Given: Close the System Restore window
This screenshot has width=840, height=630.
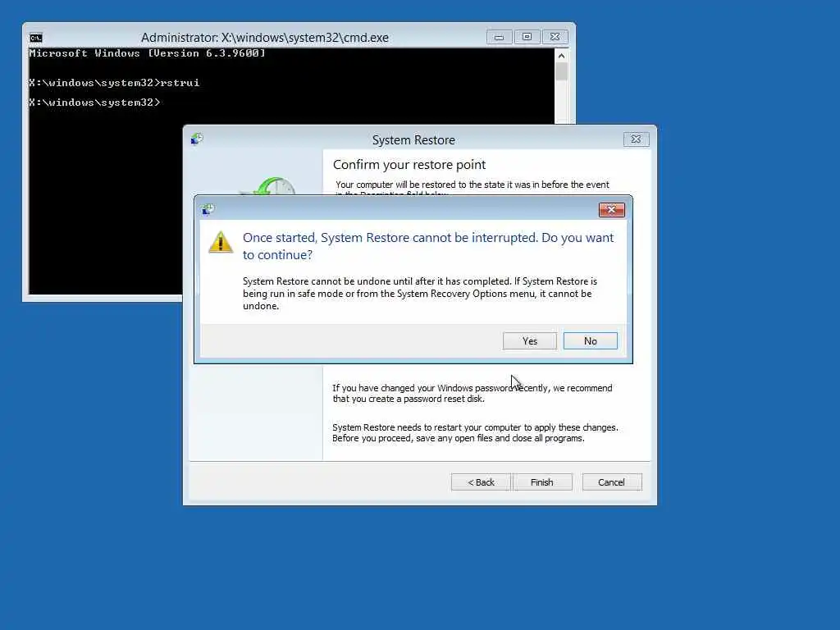Looking at the screenshot, I should pyautogui.click(x=636, y=139).
